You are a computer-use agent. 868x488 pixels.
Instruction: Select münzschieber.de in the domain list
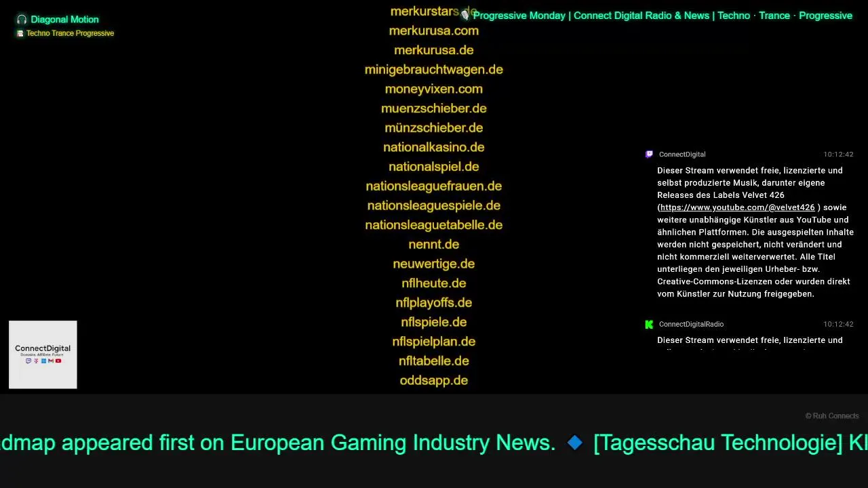click(x=434, y=128)
